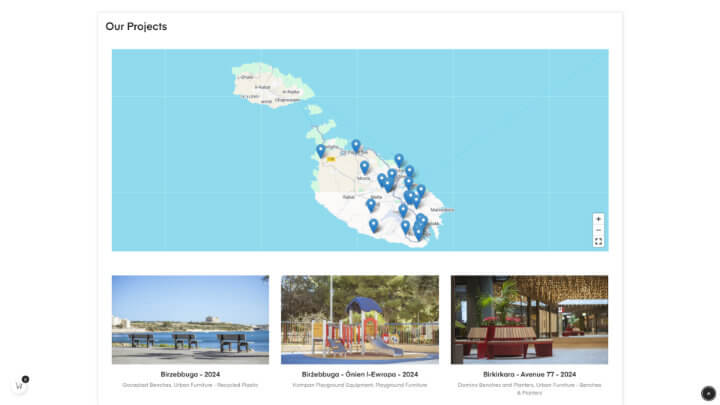720x405 pixels.
Task: Open the shopping cart icon
Action: [x=19, y=385]
